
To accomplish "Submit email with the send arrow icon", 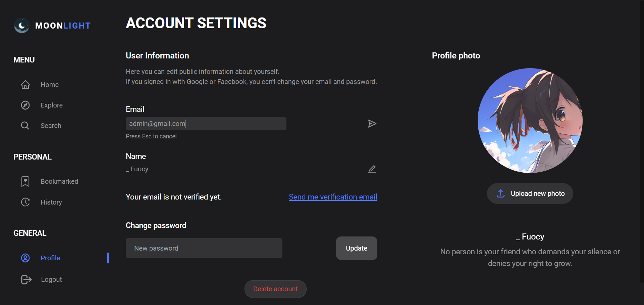I will (x=372, y=124).
